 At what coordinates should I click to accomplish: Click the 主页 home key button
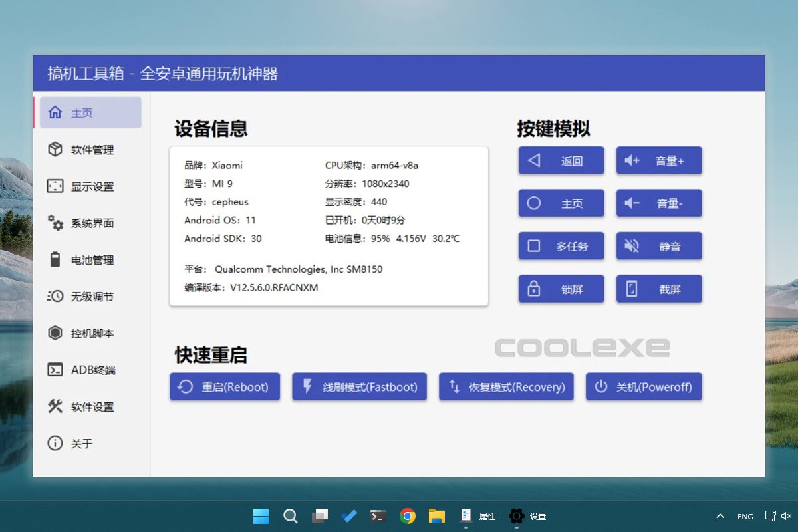[561, 203]
